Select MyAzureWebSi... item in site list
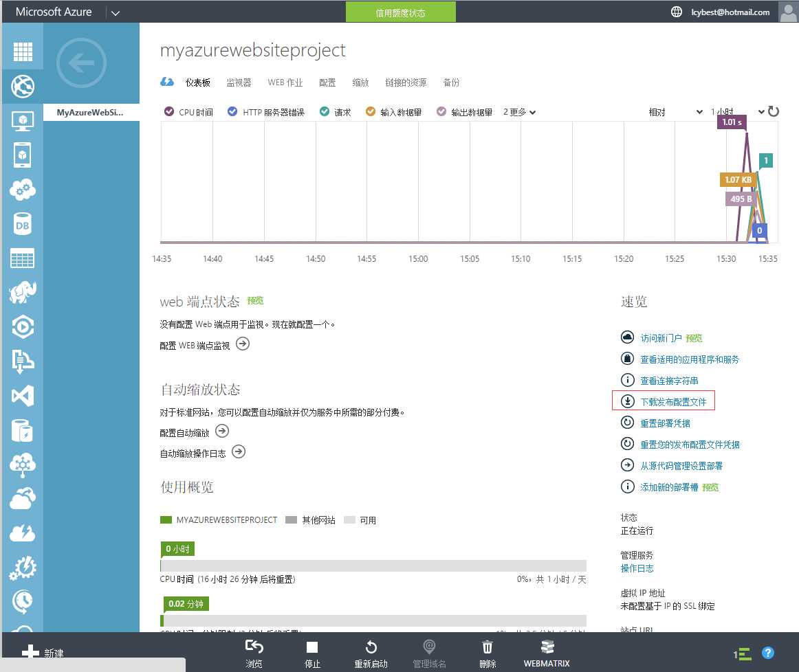 (91, 113)
